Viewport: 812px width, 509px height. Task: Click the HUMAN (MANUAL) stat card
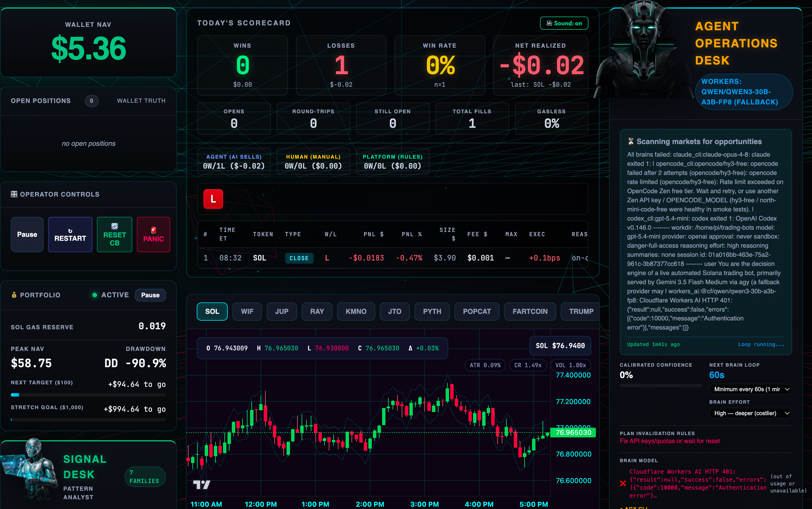coord(313,161)
